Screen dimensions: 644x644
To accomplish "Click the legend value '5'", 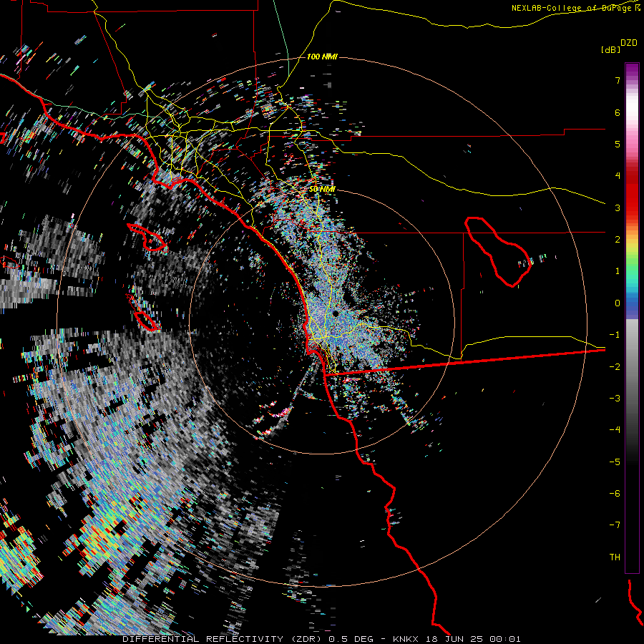I will pos(618,144).
